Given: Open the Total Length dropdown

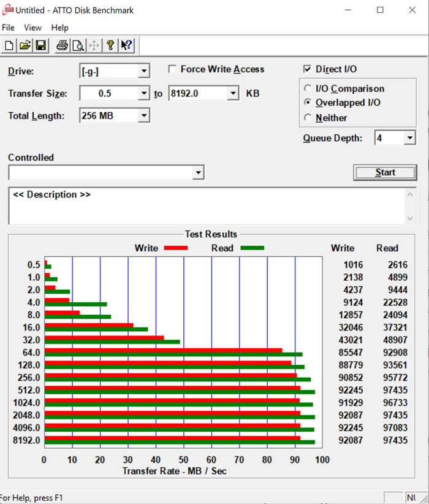Looking at the screenshot, I should 144,115.
